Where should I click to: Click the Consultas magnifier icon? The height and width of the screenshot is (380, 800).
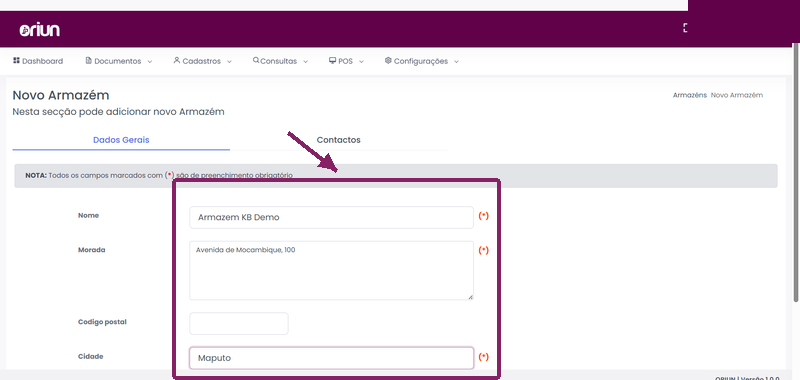click(x=256, y=60)
